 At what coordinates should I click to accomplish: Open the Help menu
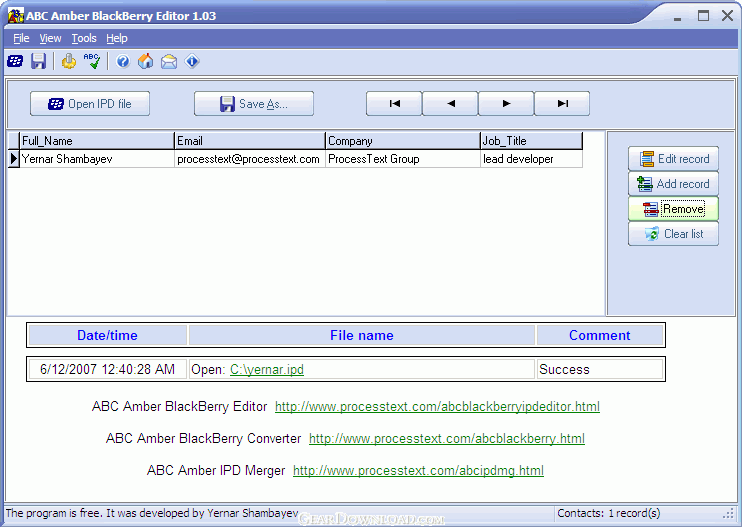tap(116, 38)
